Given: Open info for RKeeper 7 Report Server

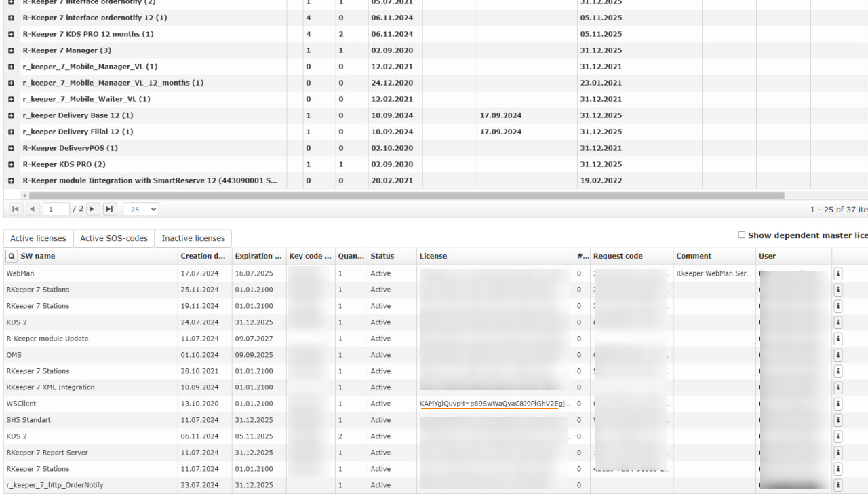Looking at the screenshot, I should (838, 453).
